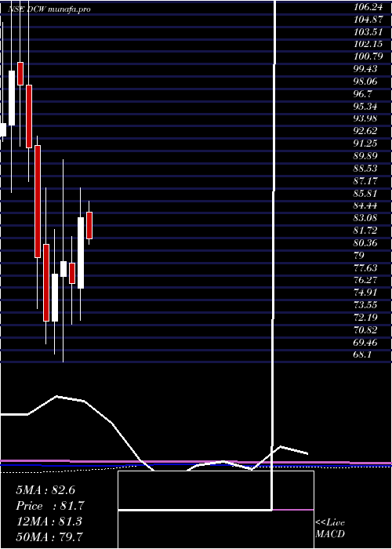Select the 98.06 price axis label

366,82
